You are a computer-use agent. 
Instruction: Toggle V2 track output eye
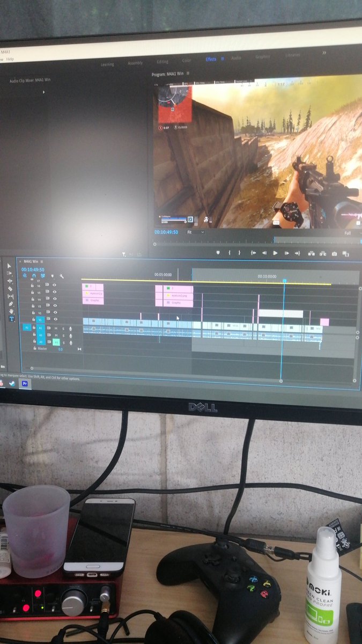tap(55, 312)
